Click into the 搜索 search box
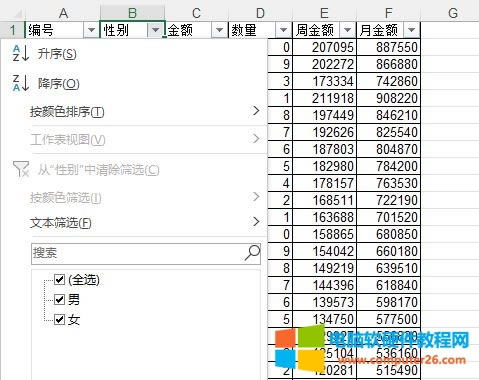 click(x=146, y=254)
